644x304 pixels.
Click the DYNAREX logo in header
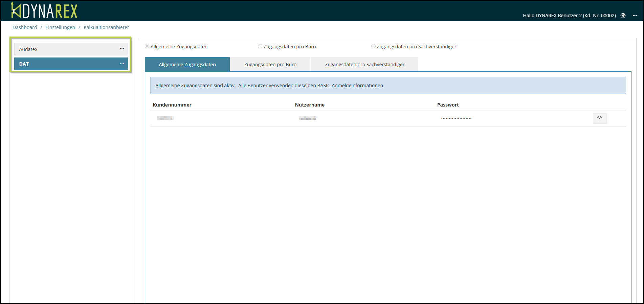pos(44,10)
